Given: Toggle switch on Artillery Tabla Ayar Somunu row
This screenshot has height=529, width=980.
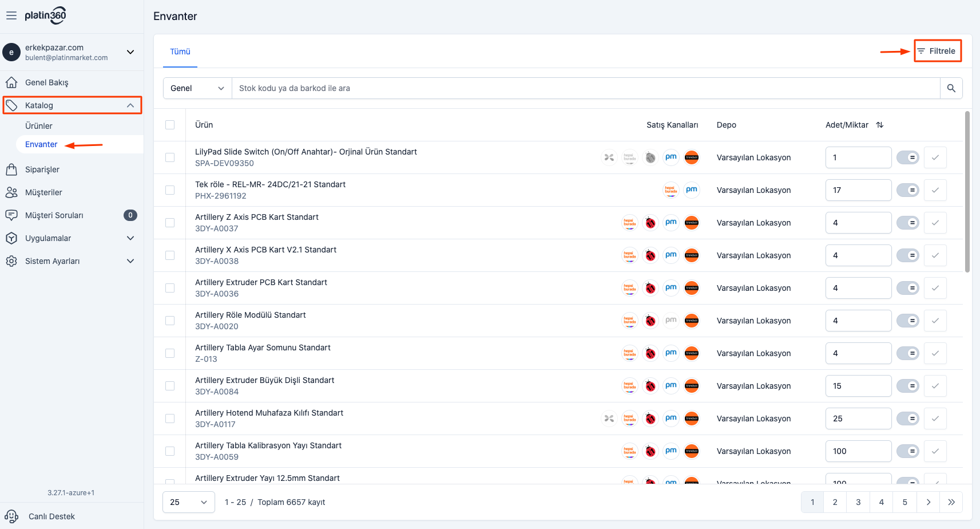Looking at the screenshot, I should 907,353.
